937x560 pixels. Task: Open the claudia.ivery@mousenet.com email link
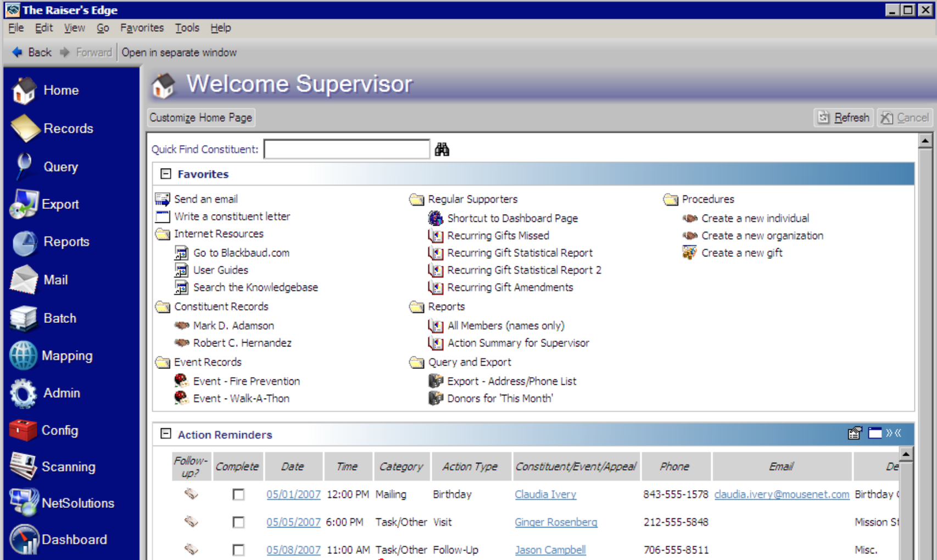pyautogui.click(x=781, y=495)
